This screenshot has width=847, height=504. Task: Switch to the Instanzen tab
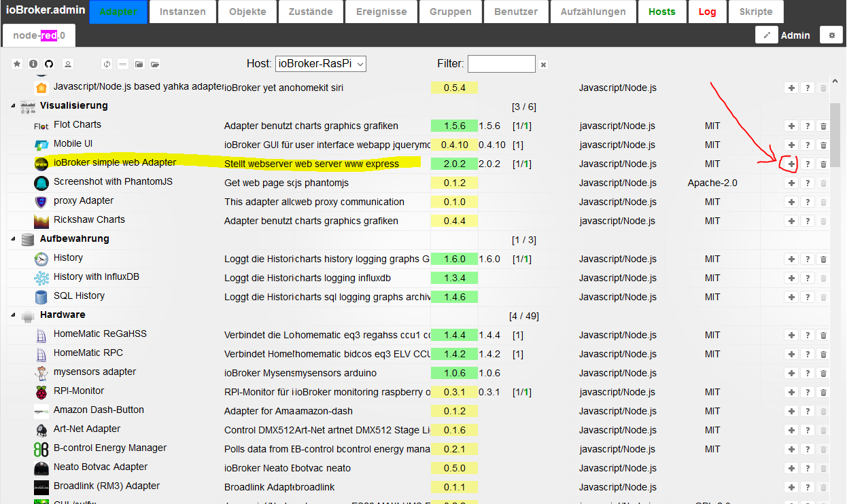point(183,12)
